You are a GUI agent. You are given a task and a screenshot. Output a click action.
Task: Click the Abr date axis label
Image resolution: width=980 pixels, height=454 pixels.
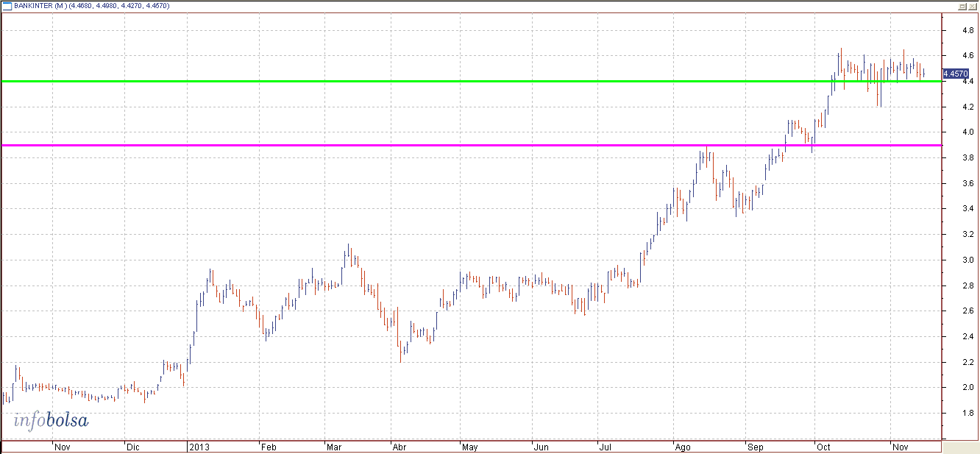coord(400,447)
